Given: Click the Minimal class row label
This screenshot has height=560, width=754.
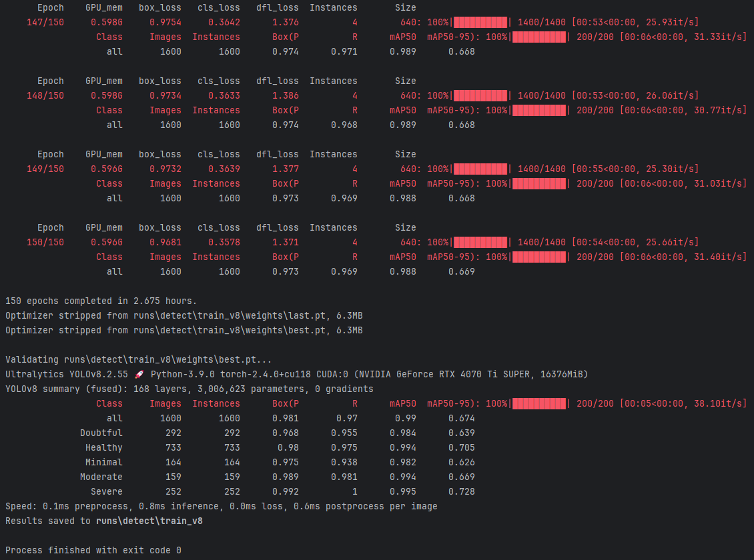Looking at the screenshot, I should [104, 462].
